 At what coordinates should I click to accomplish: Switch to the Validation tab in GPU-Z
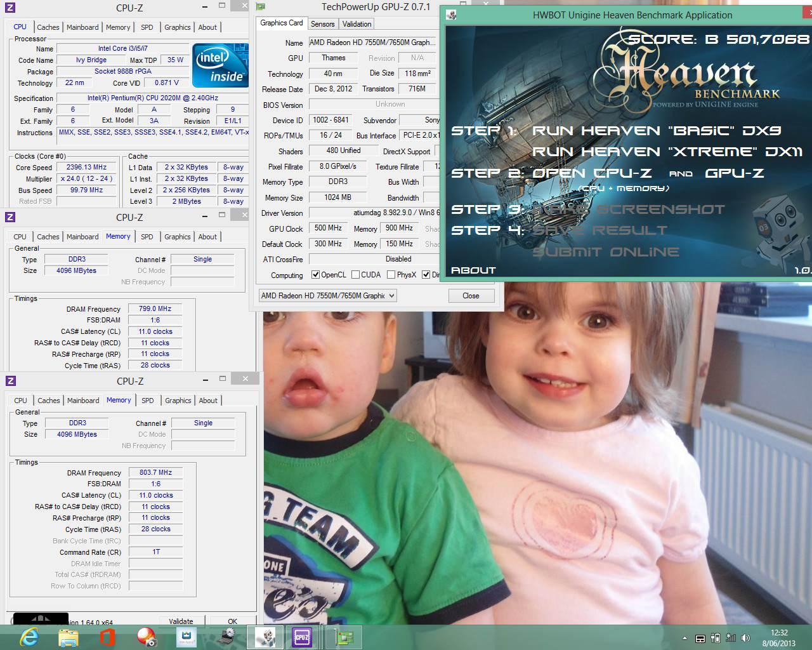pyautogui.click(x=357, y=24)
